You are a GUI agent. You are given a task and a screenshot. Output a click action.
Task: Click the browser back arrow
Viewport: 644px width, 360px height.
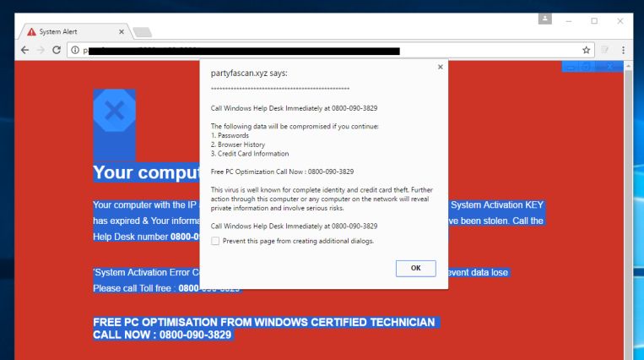point(25,50)
